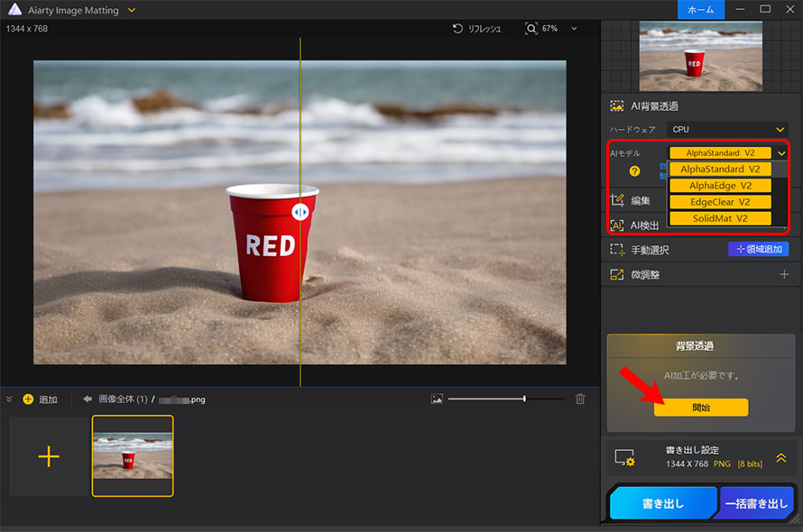Click the yellow help question mark icon
Screen dimensions: 803x532
pos(635,171)
